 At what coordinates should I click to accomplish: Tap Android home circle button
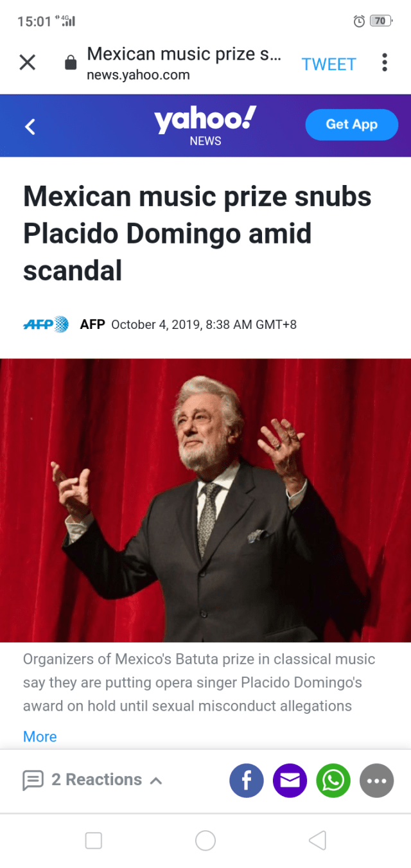[x=205, y=840]
